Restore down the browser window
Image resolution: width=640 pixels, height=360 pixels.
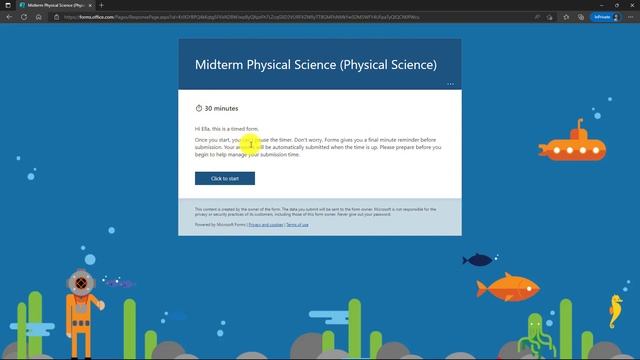[x=617, y=5]
